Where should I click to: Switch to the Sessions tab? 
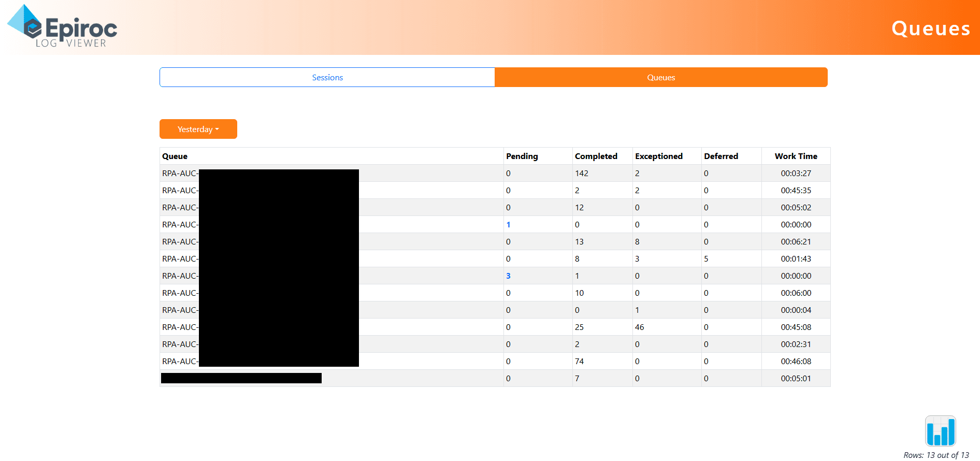coord(327,77)
